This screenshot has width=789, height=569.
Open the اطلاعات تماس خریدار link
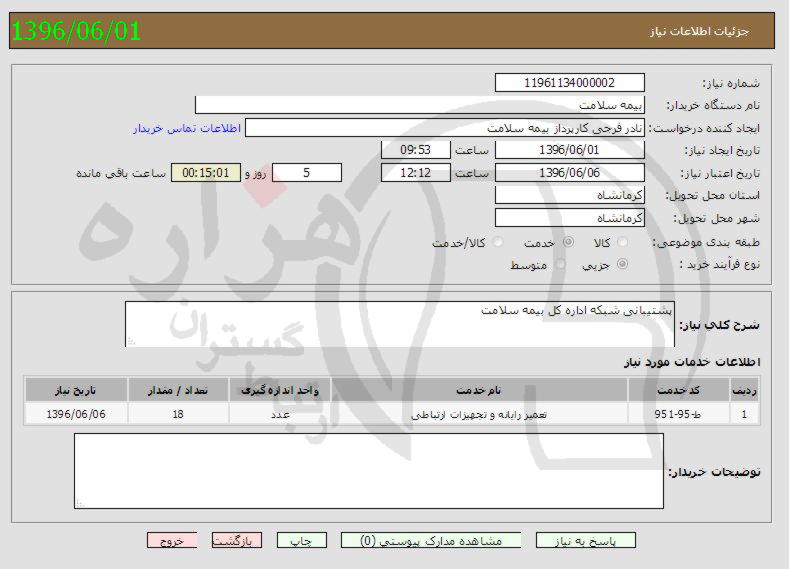[183, 129]
